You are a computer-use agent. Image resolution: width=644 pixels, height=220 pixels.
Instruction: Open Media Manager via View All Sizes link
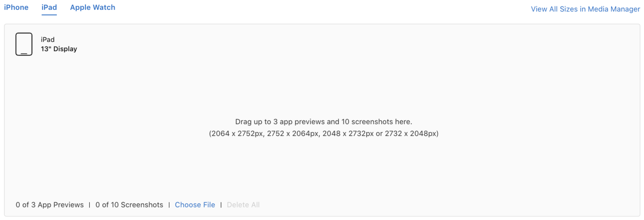(585, 9)
